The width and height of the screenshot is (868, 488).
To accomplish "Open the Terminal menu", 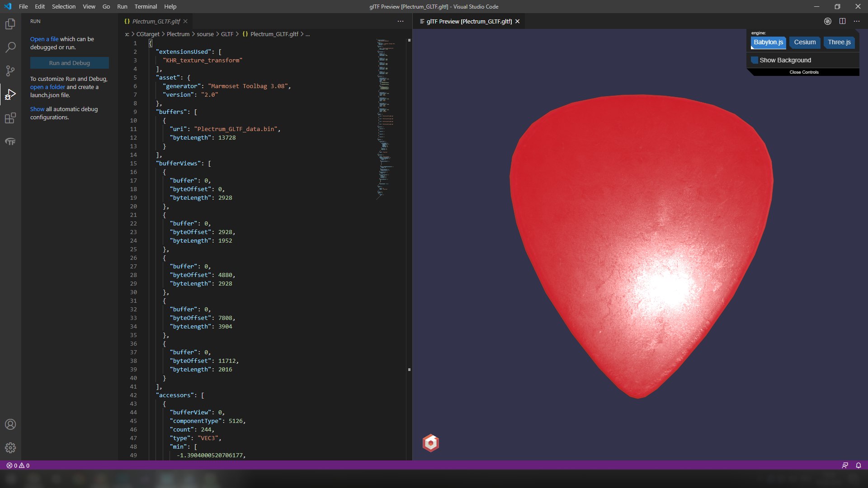I will tap(146, 6).
